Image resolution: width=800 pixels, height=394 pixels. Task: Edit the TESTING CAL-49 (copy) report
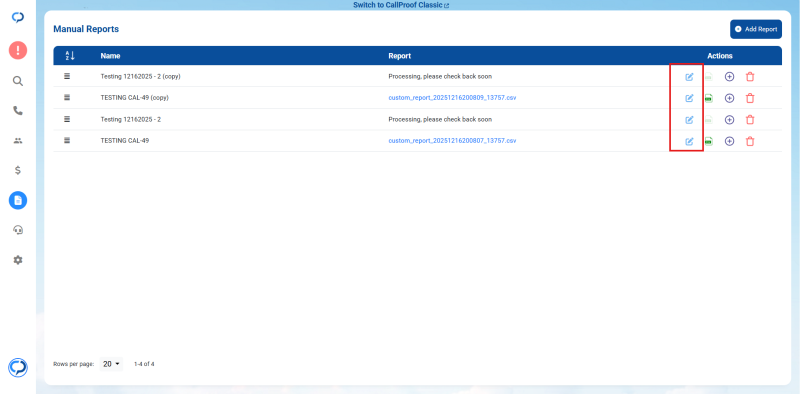click(689, 98)
